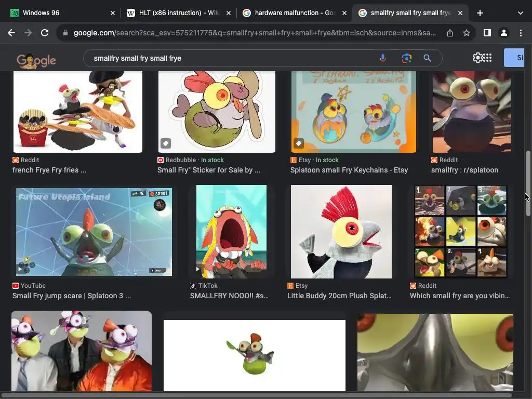
Task: Click the magnifier search button
Action: click(427, 58)
